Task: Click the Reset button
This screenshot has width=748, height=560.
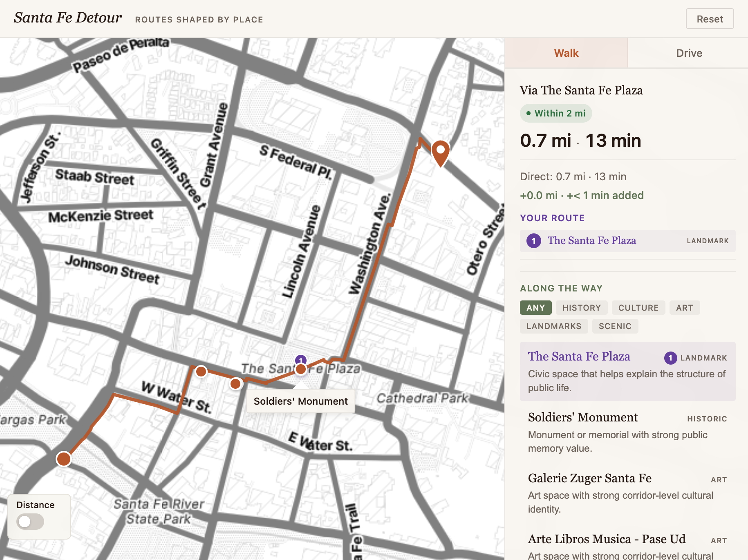Action: click(710, 19)
